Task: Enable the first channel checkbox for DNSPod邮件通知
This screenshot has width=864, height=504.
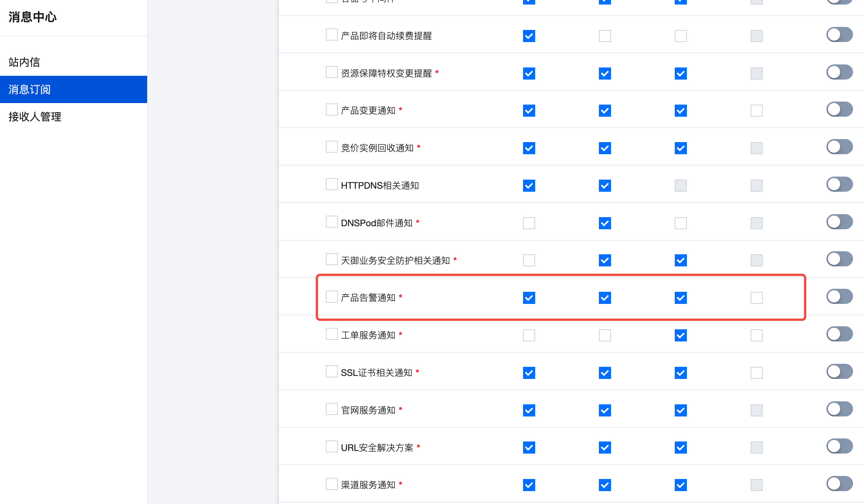Action: (x=529, y=223)
